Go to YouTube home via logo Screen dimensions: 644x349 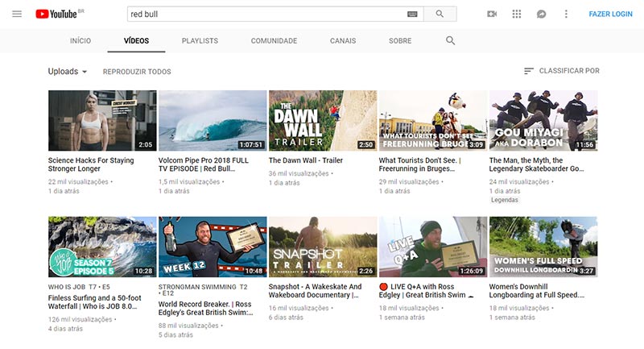click(56, 14)
